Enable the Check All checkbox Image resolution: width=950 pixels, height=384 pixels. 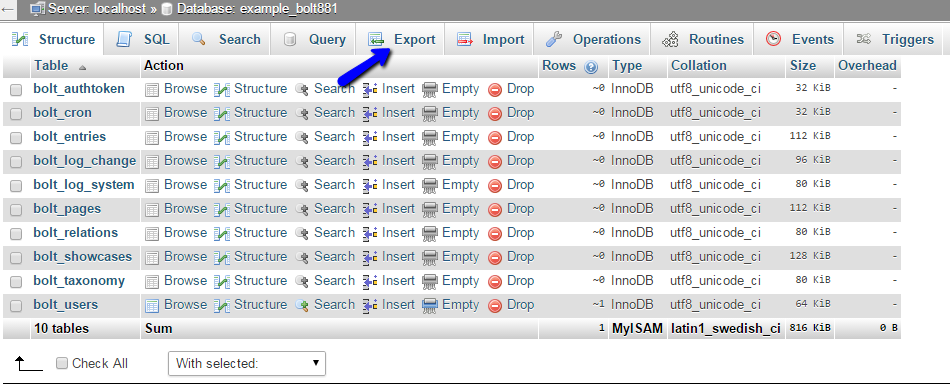tap(62, 363)
